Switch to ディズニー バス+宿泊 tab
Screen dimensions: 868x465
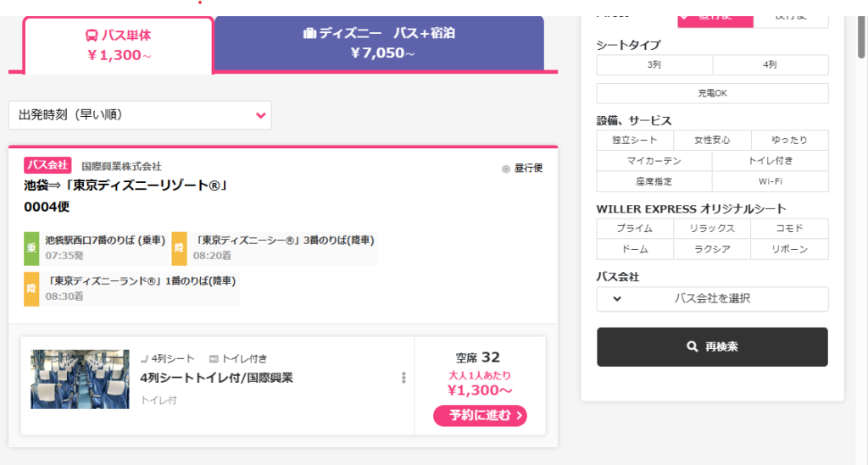coord(379,43)
